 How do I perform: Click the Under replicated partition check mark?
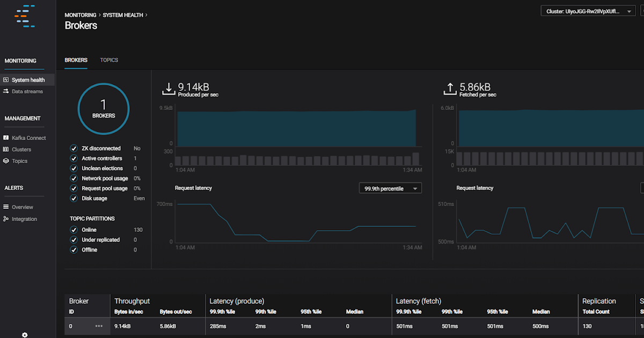(74, 239)
